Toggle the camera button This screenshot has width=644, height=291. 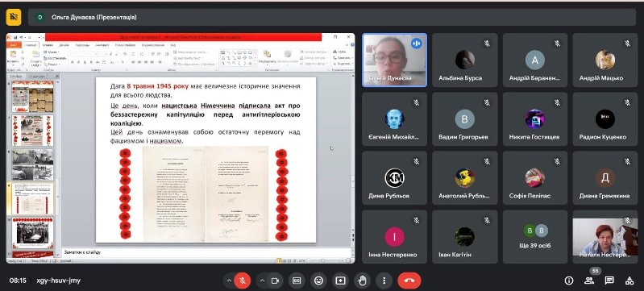pos(275,281)
